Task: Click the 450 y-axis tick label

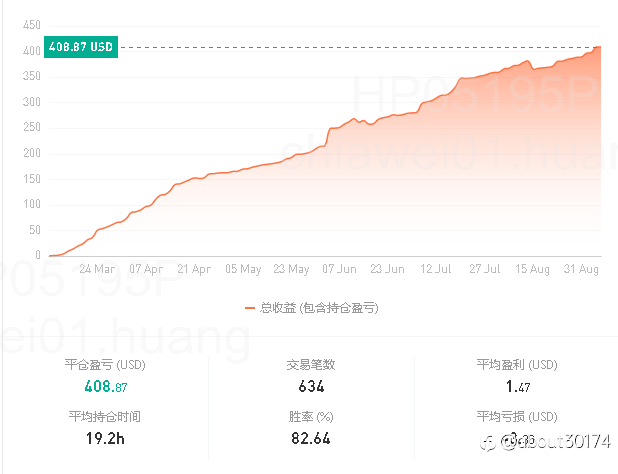Action: [x=31, y=24]
